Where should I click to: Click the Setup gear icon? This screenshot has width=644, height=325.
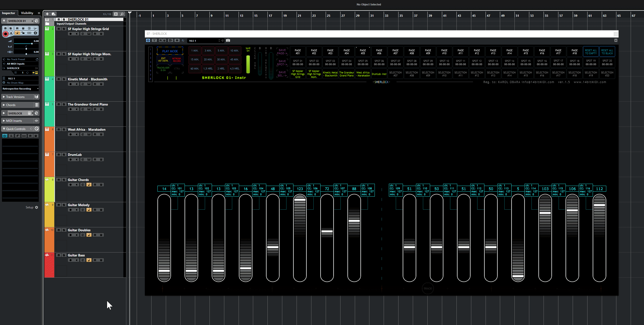pyautogui.click(x=37, y=207)
